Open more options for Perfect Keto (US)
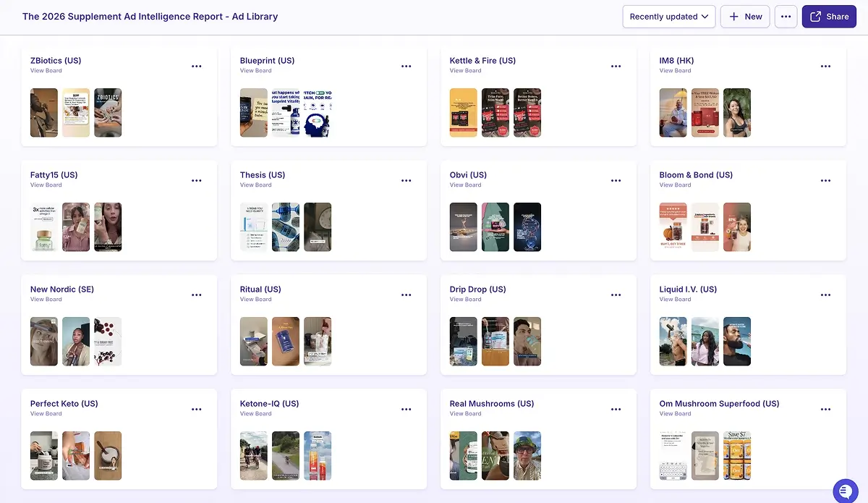 pos(197,409)
